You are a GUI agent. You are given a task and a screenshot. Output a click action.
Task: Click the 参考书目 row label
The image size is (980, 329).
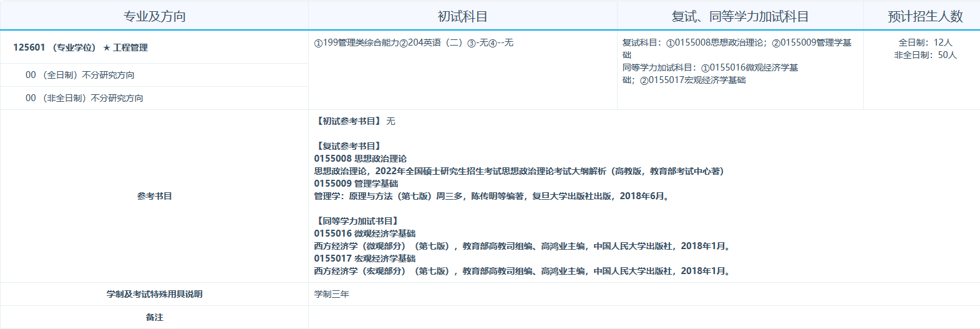154,196
